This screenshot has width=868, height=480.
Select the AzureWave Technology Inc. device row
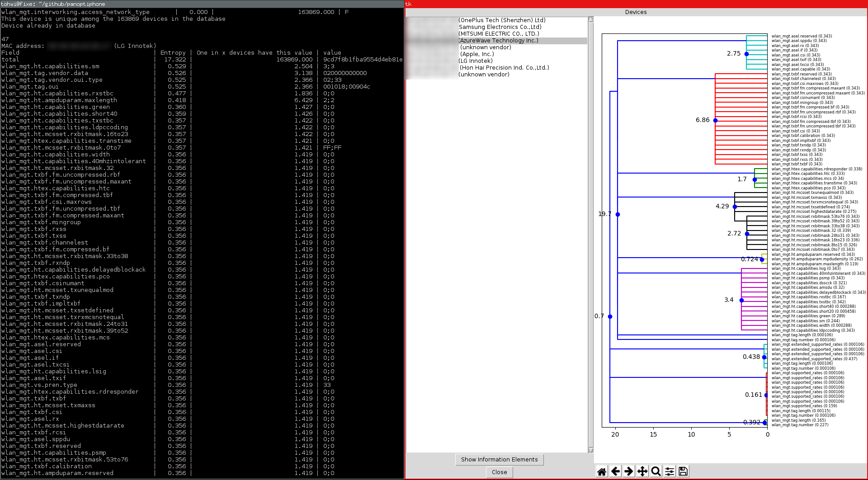[x=497, y=41]
